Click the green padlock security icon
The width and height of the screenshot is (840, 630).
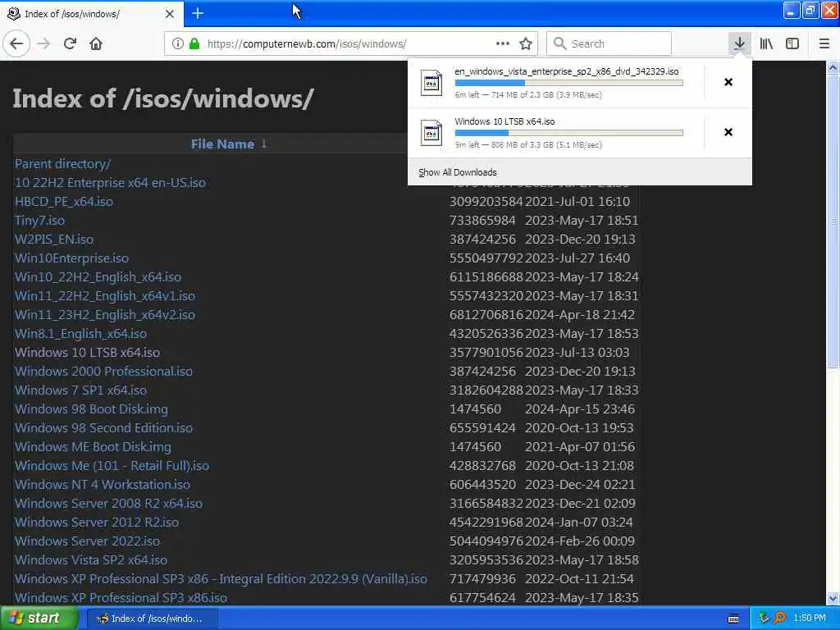tap(194, 44)
